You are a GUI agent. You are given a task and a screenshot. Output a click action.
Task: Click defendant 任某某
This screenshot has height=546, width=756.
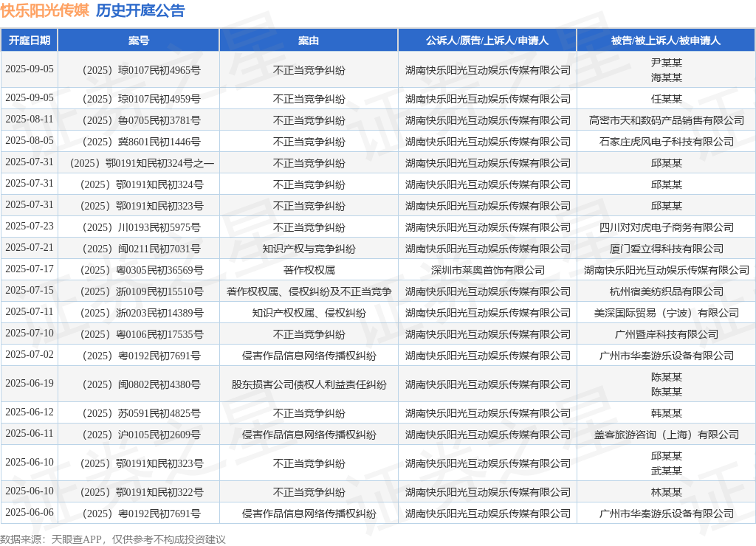(667, 100)
